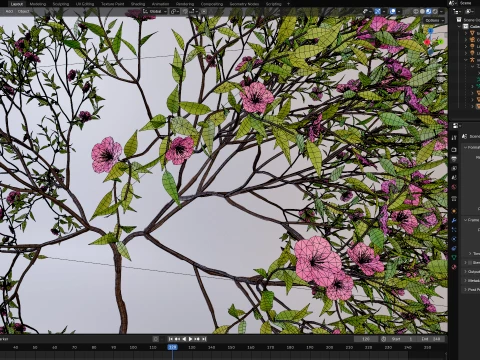Screen dimensions: 480x360
Task: Open the viewport Object menu
Action: coord(23,11)
